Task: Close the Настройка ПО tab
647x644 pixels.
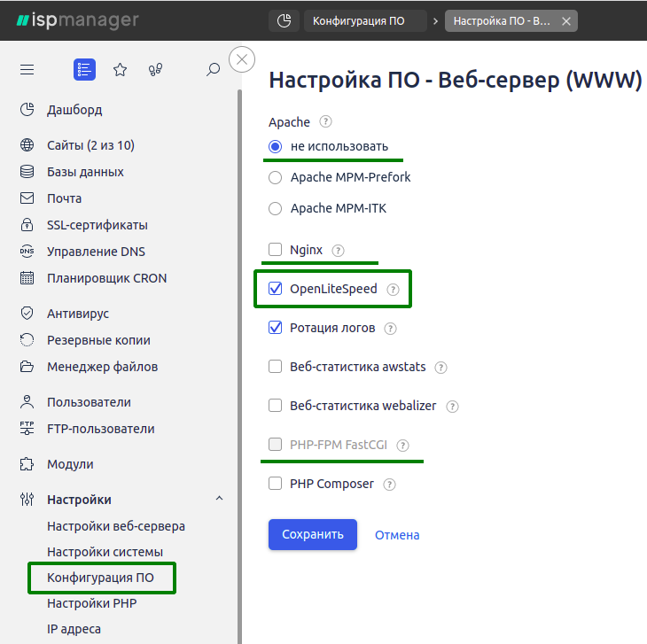Action: point(566,21)
